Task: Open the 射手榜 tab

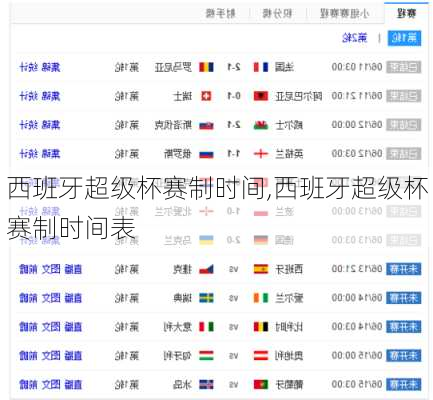Action: tap(221, 14)
